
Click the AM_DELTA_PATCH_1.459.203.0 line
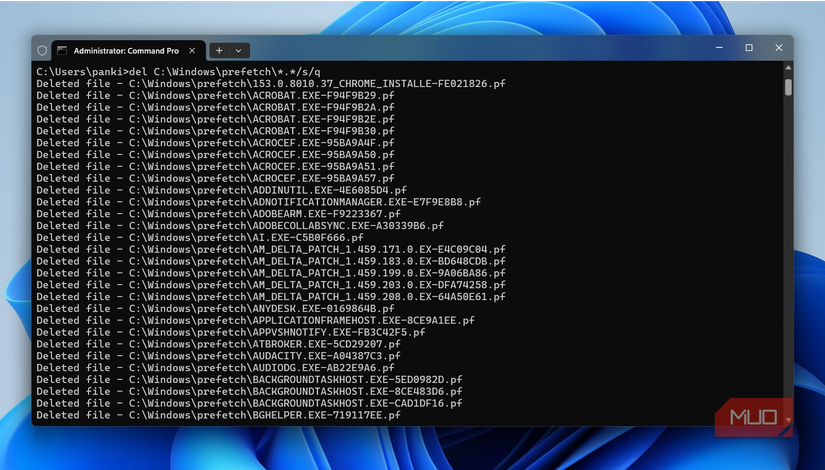pyautogui.click(x=271, y=285)
